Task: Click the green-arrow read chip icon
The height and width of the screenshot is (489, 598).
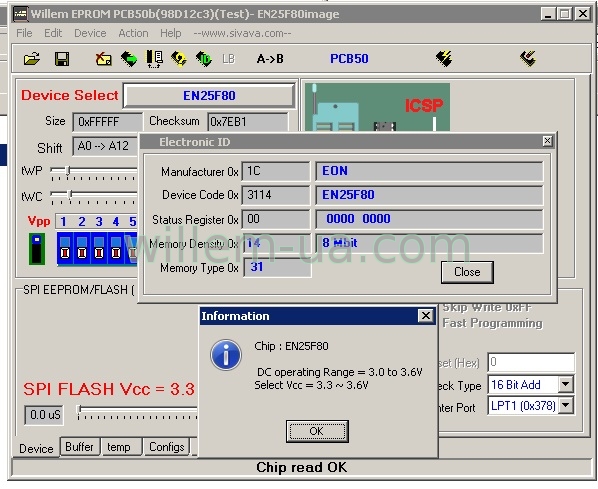Action: [129, 59]
